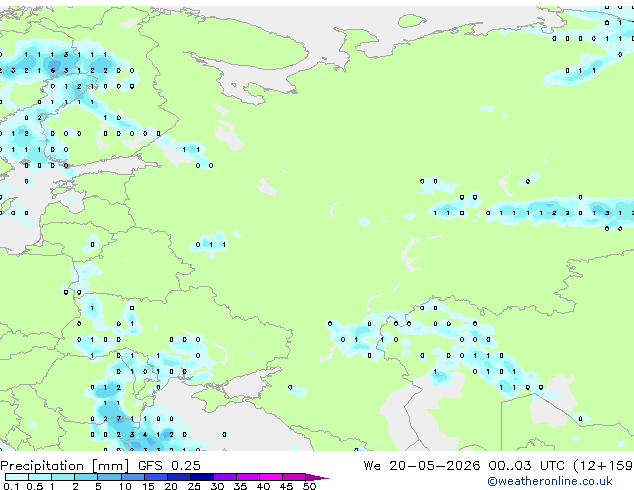This screenshot has width=634, height=490.
Task: Pick the 1 to 2 mm legend color
Action: 63,477
